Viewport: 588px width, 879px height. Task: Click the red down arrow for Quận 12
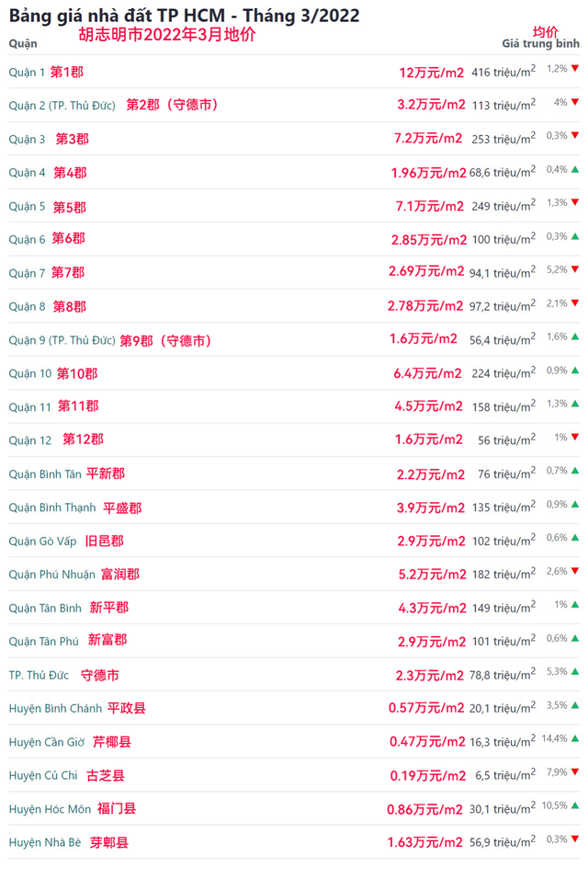(575, 438)
